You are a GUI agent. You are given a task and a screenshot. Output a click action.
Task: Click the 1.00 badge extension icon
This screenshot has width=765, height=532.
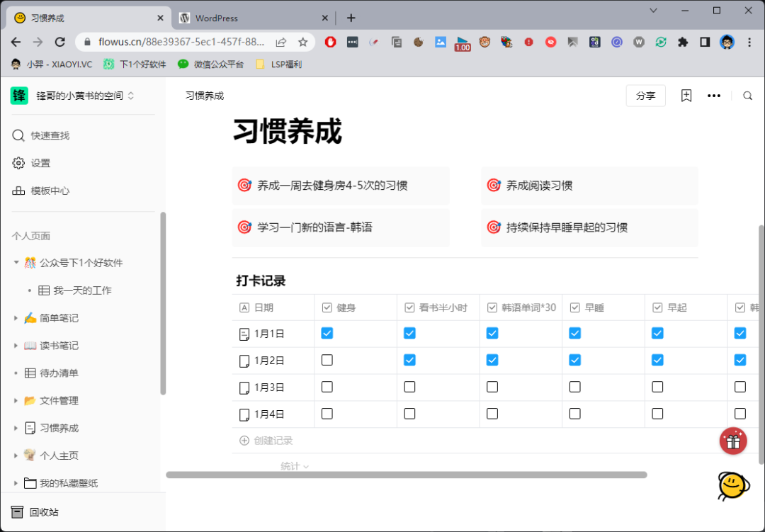(462, 43)
